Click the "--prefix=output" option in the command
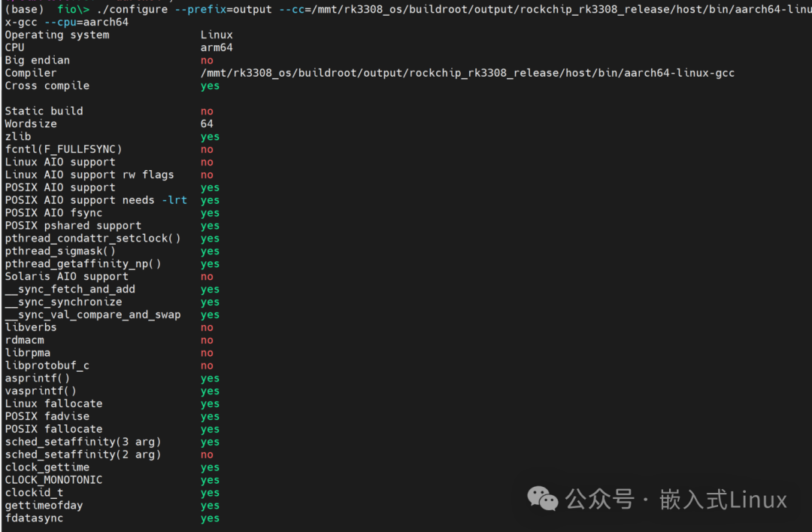Viewport: 812px width, 532px height. (223, 9)
